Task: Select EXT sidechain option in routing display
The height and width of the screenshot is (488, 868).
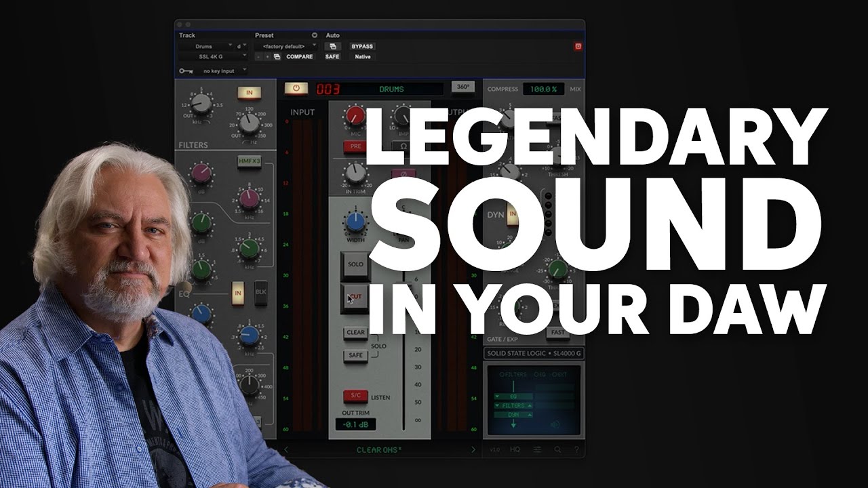Action: click(x=560, y=374)
